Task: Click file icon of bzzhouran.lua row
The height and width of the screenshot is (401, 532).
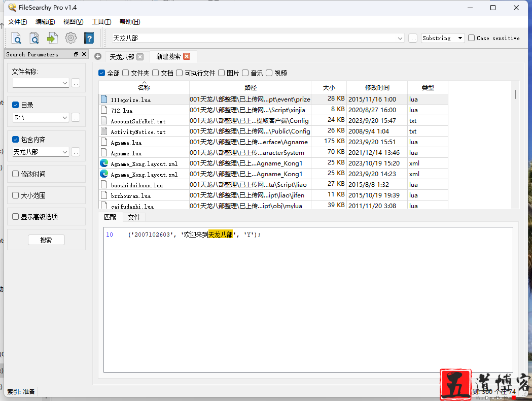Action: click(104, 195)
